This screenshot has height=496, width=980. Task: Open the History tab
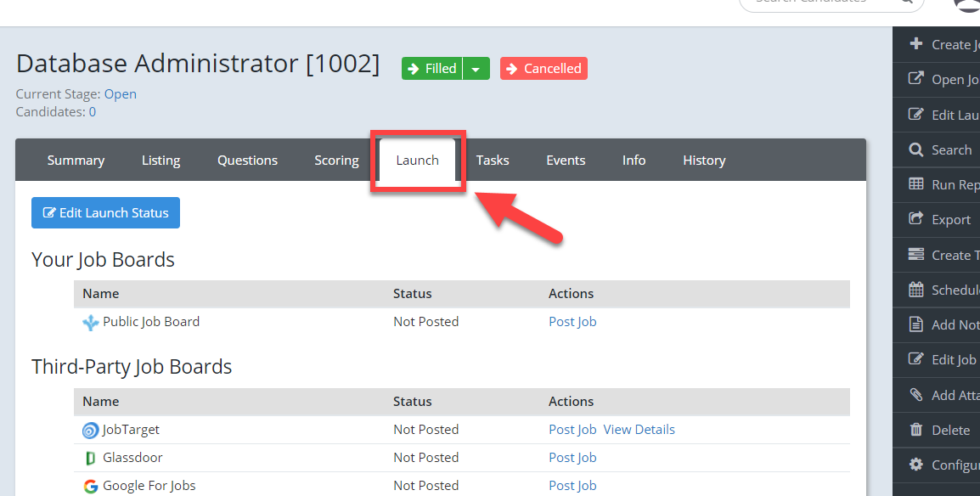(704, 160)
